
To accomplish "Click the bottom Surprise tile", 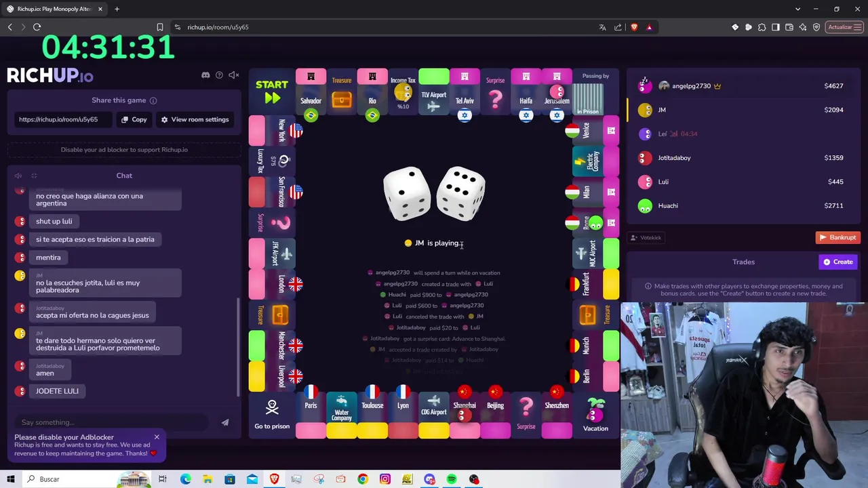I will pos(526,415).
